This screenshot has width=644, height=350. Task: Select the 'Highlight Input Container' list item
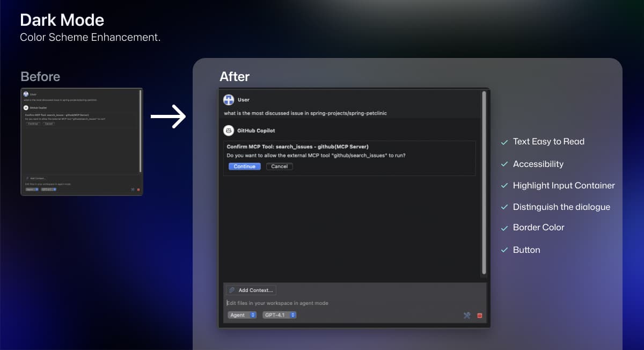pos(564,186)
